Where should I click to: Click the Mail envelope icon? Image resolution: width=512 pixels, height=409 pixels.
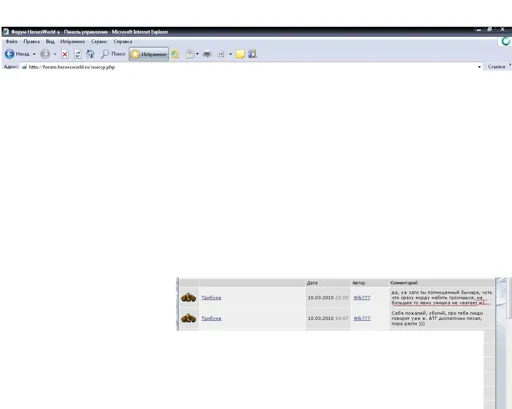[190, 54]
